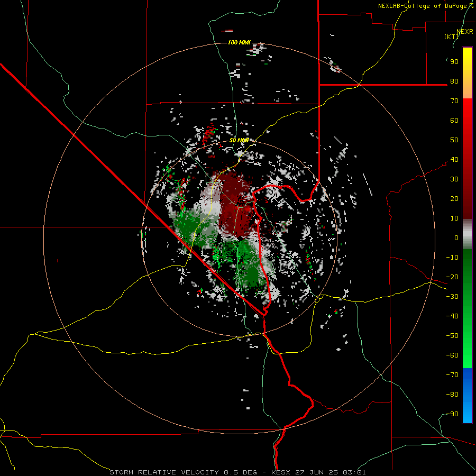
Task: Select the -50 value on the velocity scale
Action: coord(452,336)
